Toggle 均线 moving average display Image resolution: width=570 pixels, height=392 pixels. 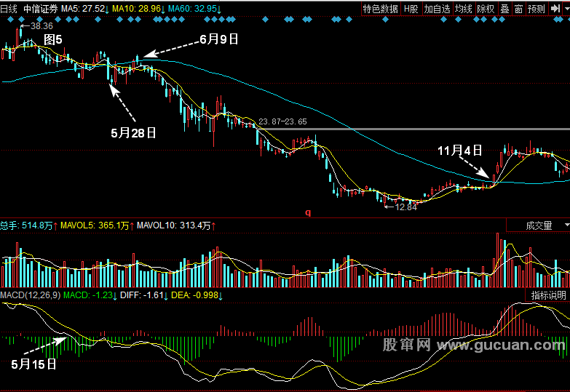464,9
